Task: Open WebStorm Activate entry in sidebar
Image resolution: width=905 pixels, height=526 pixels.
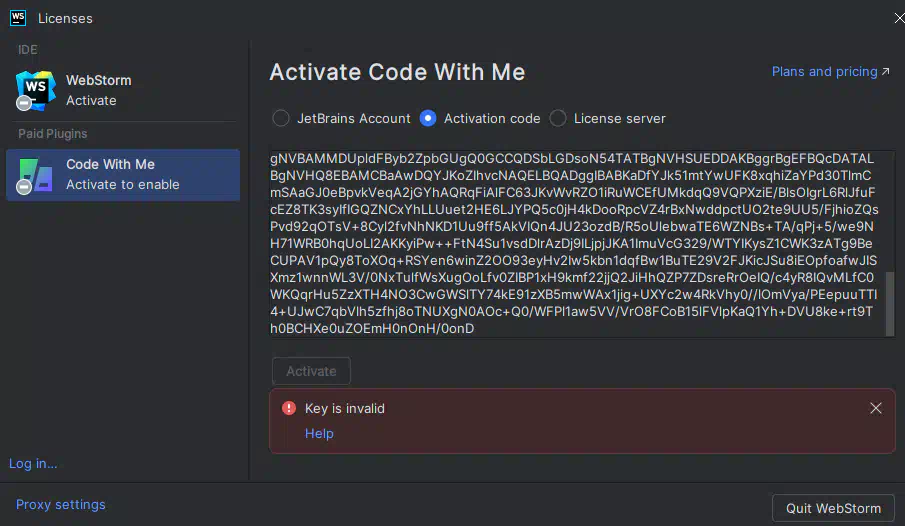Action: 123,91
